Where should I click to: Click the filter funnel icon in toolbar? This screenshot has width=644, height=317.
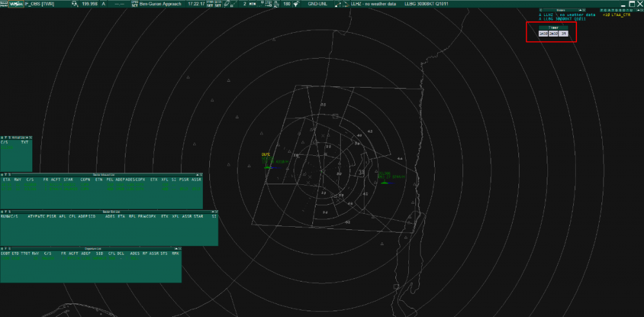(x=296, y=3)
